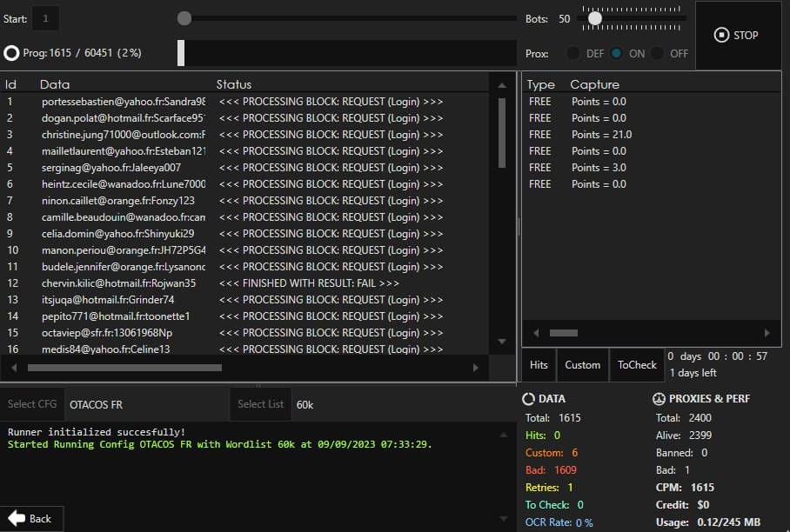Open the Select CFG chooser
Image resolution: width=790 pixels, height=532 pixels.
click(31, 404)
